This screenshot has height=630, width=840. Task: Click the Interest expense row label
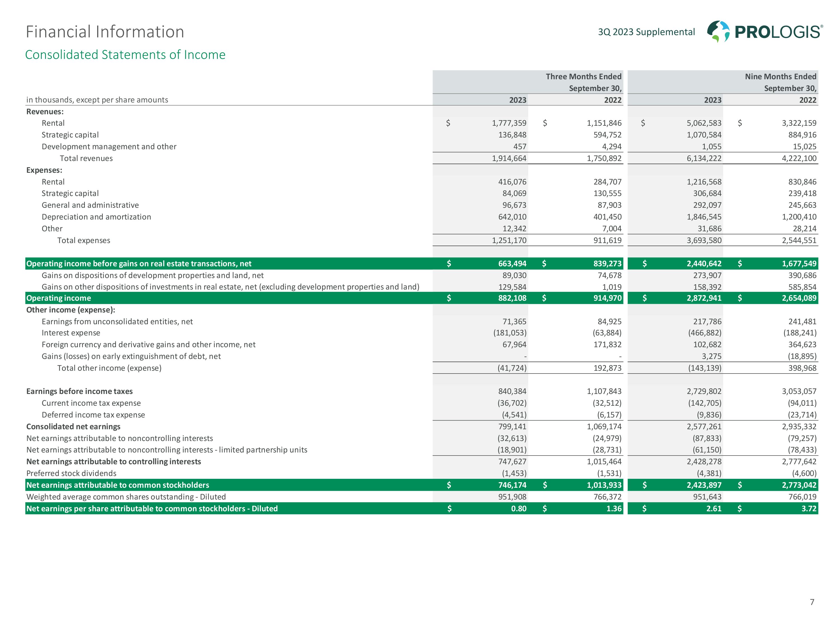click(x=71, y=333)
